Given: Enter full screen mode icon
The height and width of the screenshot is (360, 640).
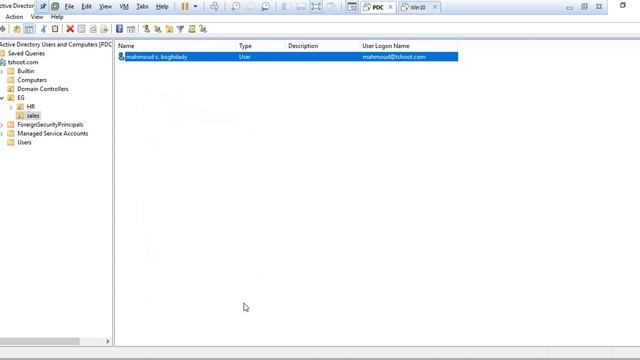Looking at the screenshot, I should pyautogui.click(x=316, y=7).
